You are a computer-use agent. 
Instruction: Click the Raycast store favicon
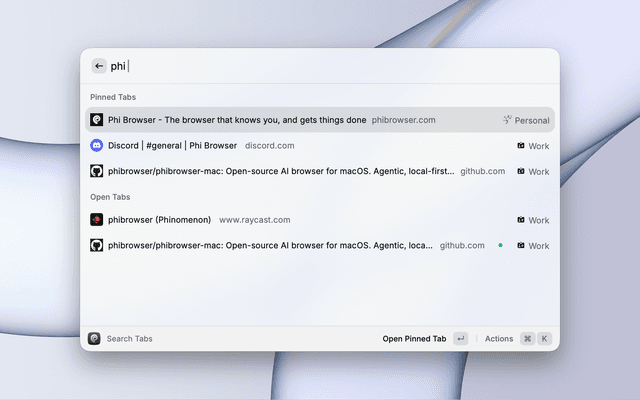click(96, 220)
